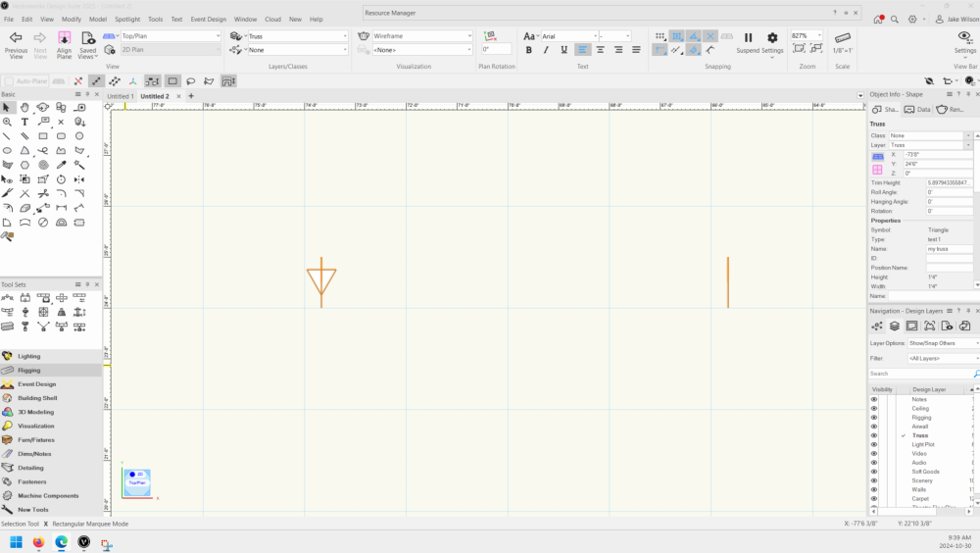980x553 pixels.
Task: Toggle the Auto-Plane checkbox
Action: [10, 81]
